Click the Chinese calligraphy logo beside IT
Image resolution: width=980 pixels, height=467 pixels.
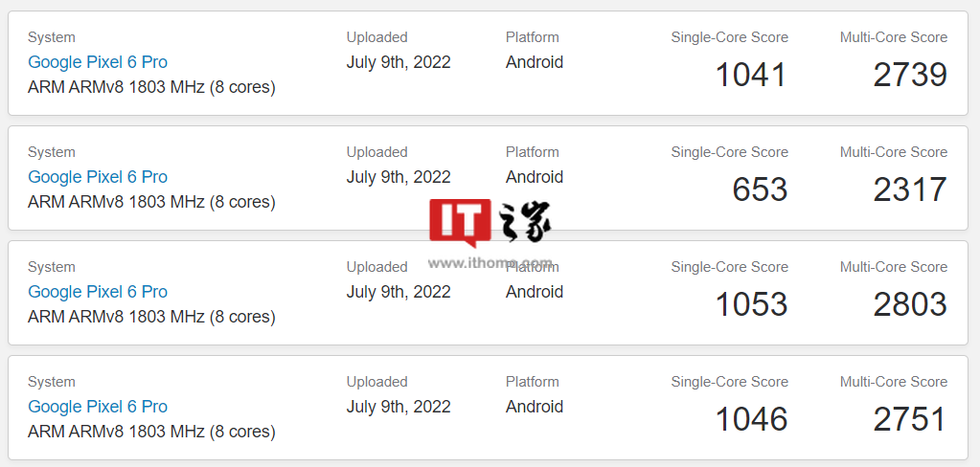[x=524, y=222]
